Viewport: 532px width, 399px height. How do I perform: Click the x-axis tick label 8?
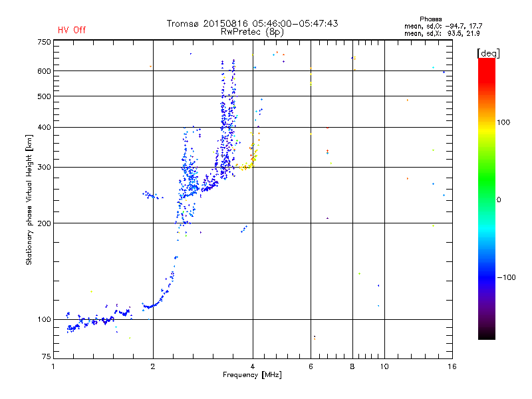(352, 366)
